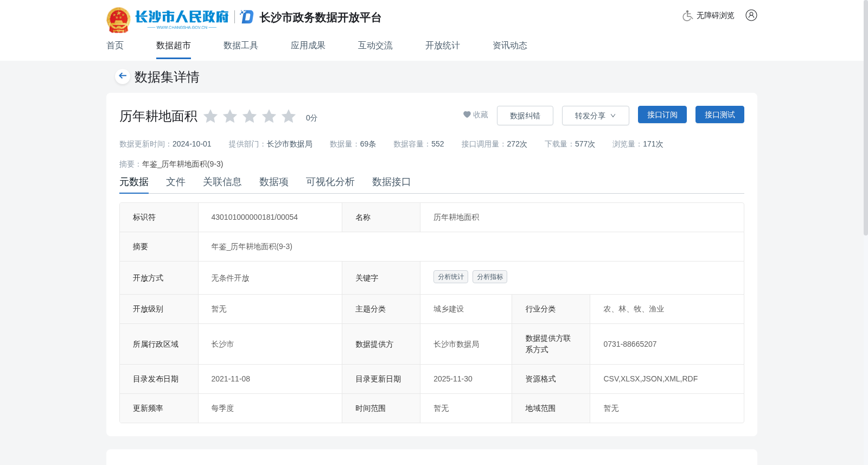The image size is (868, 465).
Task: Click the 分析统计 keyword tag
Action: [x=451, y=277]
